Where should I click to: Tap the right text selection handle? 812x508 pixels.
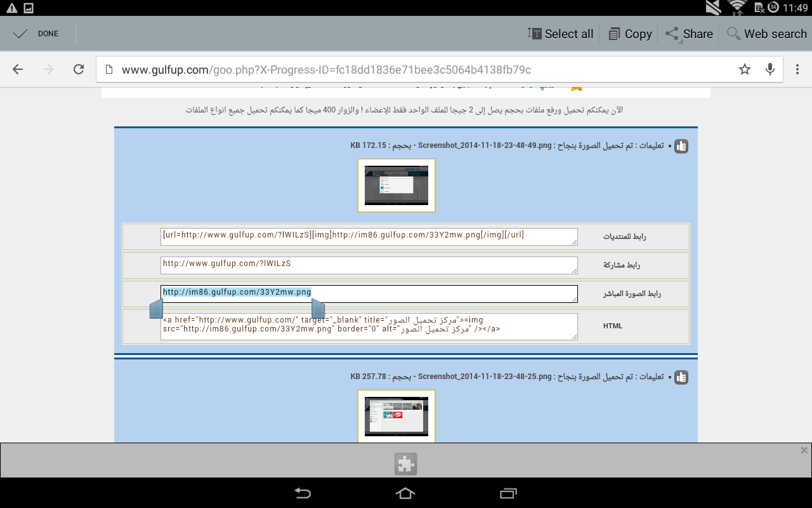click(x=318, y=309)
